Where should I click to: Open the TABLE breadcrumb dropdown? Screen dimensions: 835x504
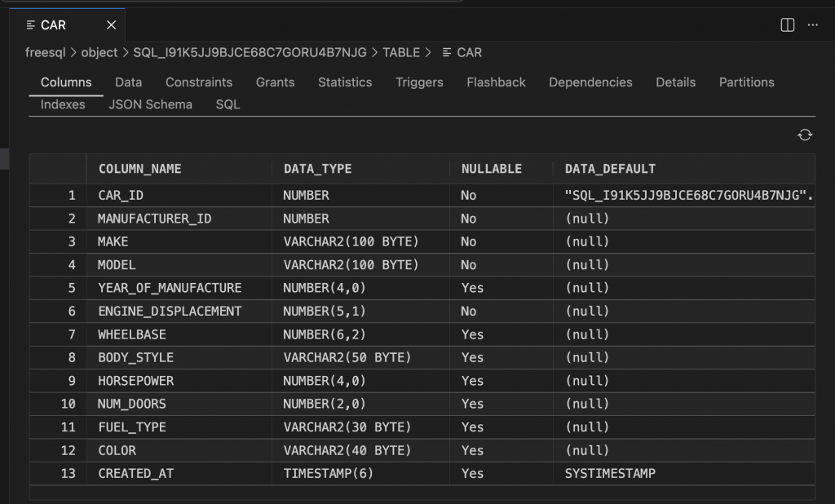[403, 52]
